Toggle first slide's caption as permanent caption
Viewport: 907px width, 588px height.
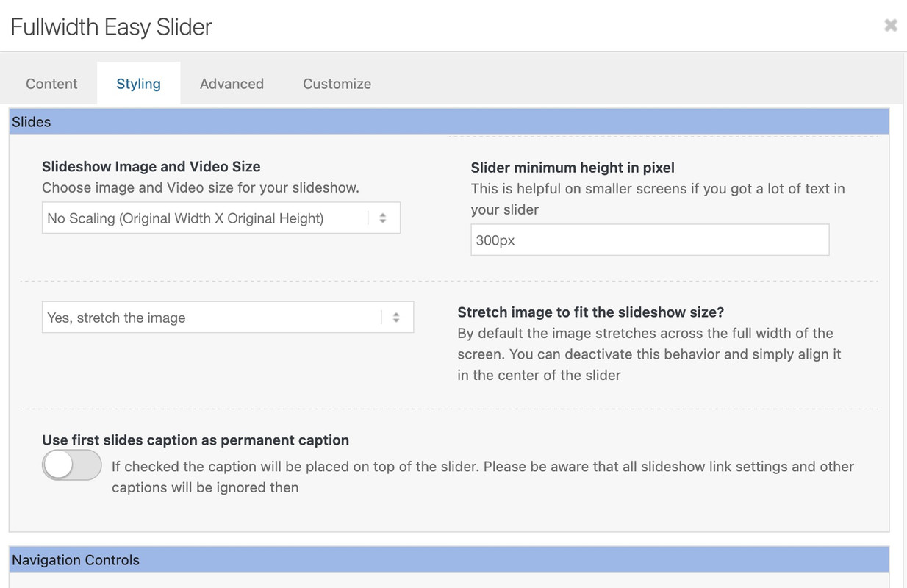[x=71, y=465]
